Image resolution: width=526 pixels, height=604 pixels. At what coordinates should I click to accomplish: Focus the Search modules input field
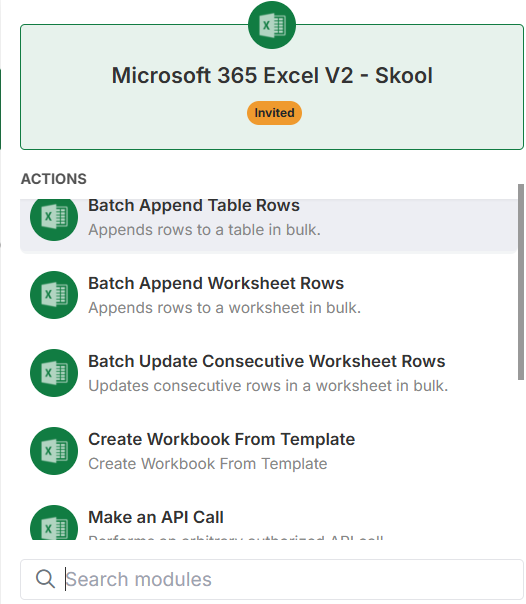click(272, 579)
